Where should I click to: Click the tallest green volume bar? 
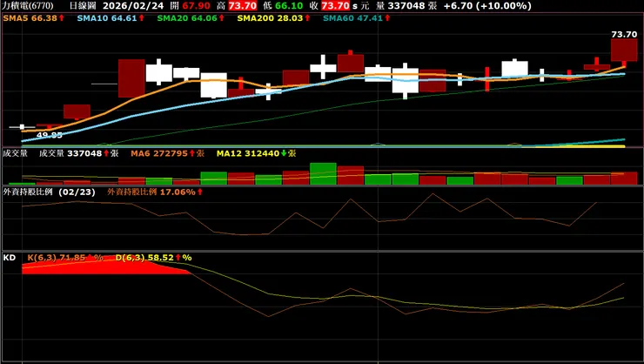[x=323, y=174]
